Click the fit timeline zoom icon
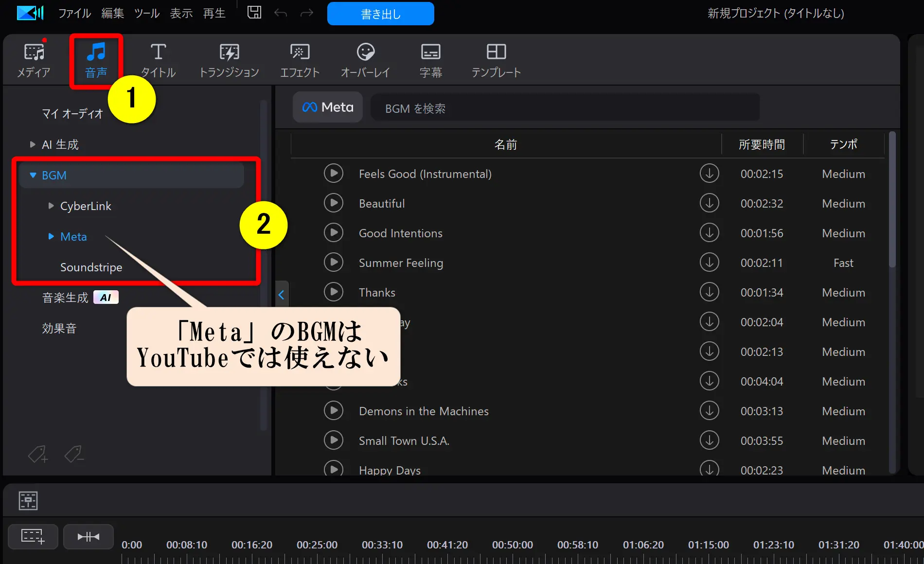The image size is (924, 564). [x=89, y=537]
